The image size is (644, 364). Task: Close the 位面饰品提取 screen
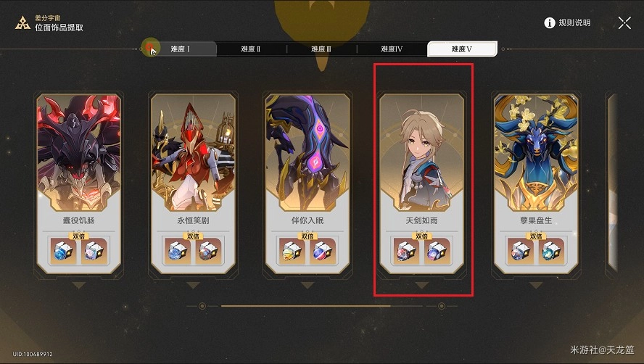[x=624, y=23]
